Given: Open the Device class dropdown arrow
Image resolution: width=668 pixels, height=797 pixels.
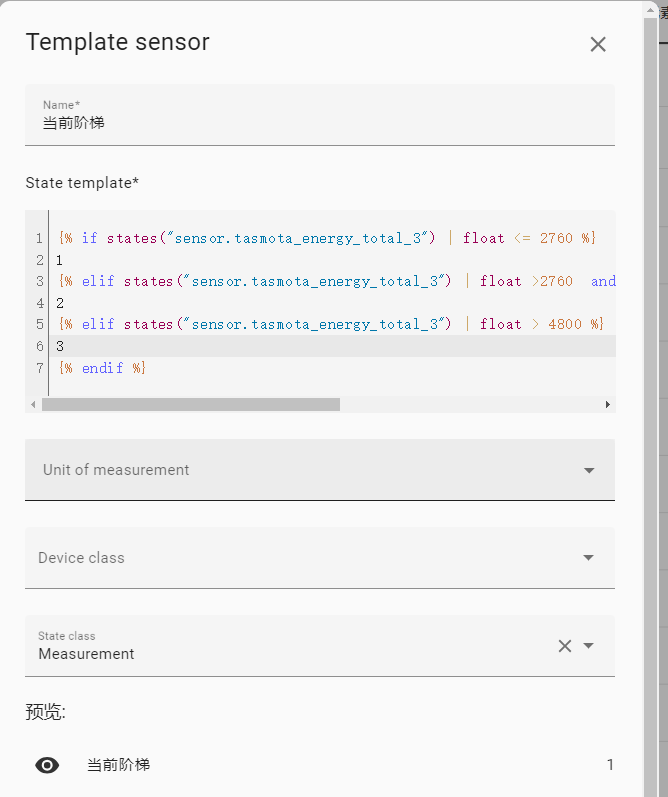Looking at the screenshot, I should 589,558.
